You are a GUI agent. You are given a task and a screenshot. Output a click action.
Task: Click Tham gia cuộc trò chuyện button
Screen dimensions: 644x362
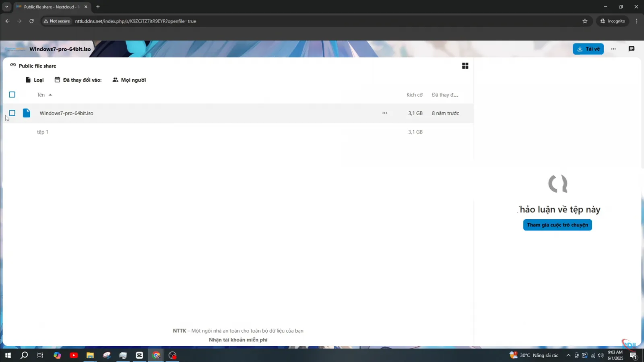pos(557,225)
